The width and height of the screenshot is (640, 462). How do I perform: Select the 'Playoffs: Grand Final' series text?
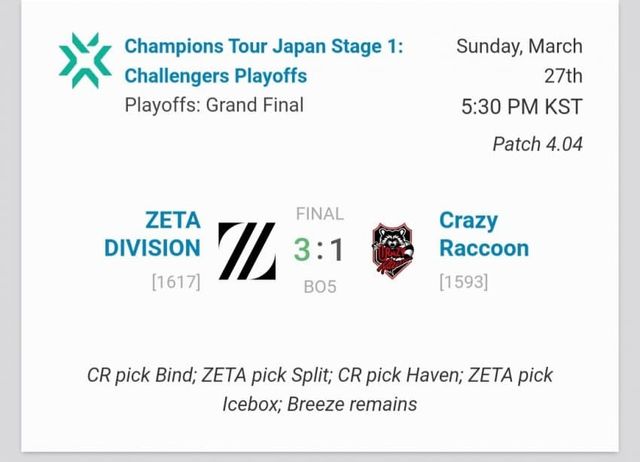click(x=214, y=104)
